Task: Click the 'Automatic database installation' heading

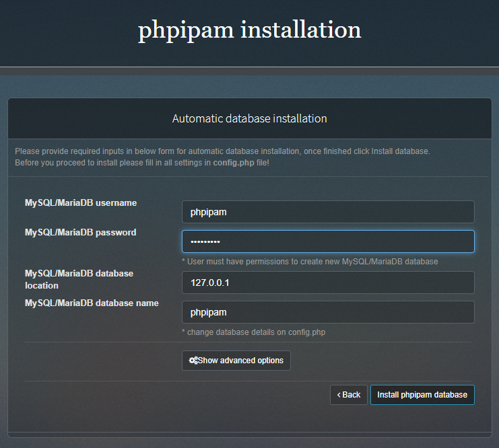Action: click(x=249, y=118)
